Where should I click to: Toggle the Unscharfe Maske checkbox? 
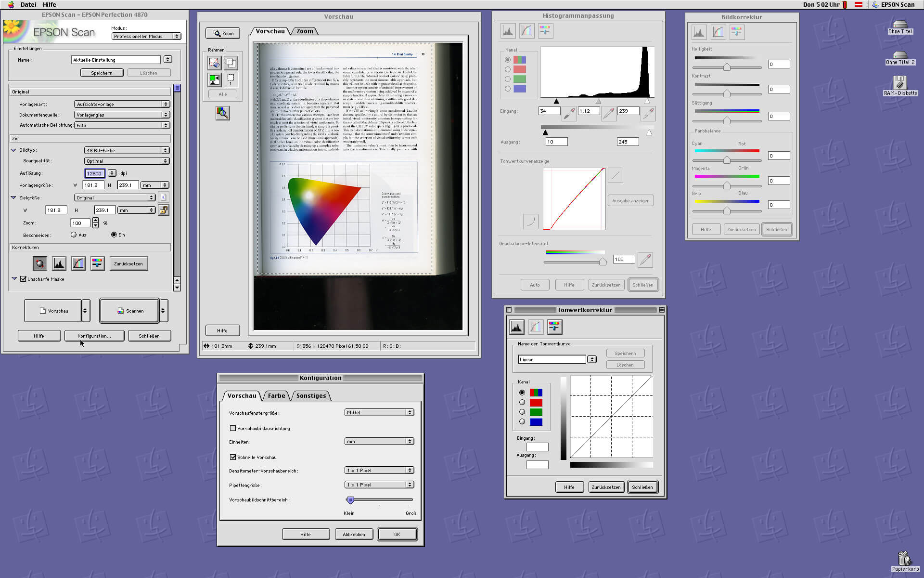(23, 279)
